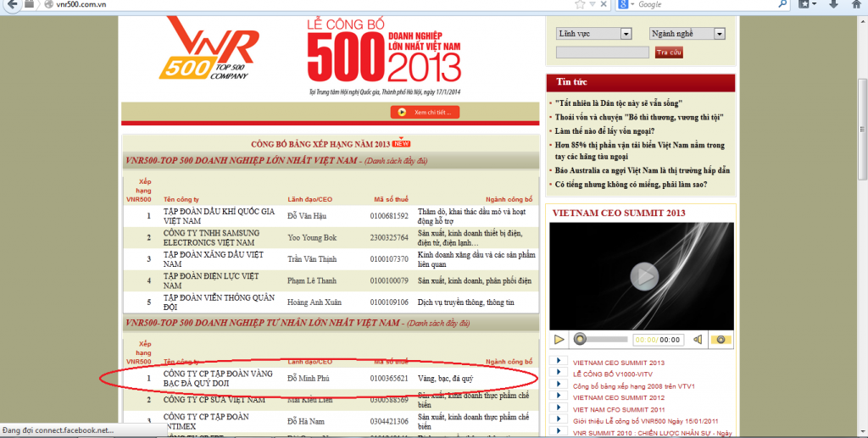The height and width of the screenshot is (438, 868).
Task: Click the NEW badge beside the 2013 ranking title
Action: click(x=401, y=143)
